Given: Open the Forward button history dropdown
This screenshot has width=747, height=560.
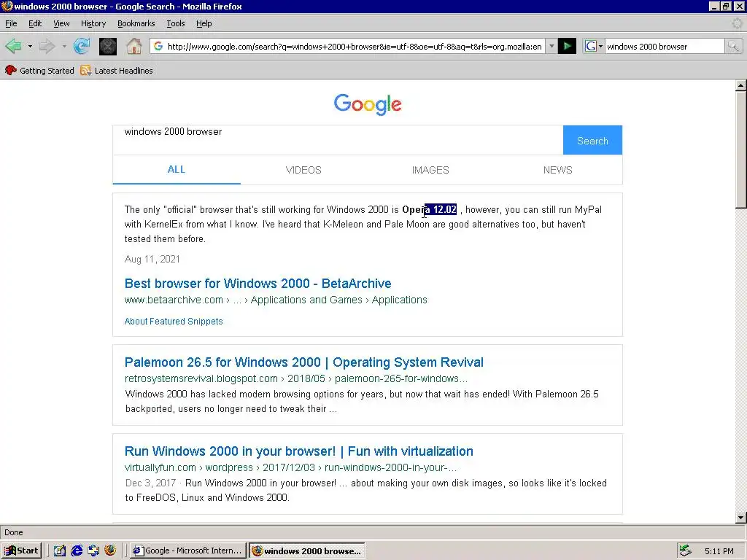Looking at the screenshot, I should [64, 46].
